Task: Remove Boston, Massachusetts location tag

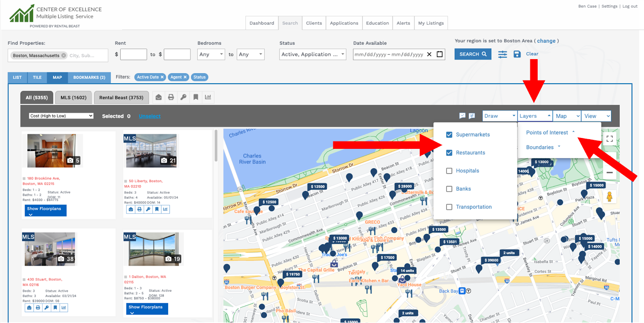Action: pos(64,56)
